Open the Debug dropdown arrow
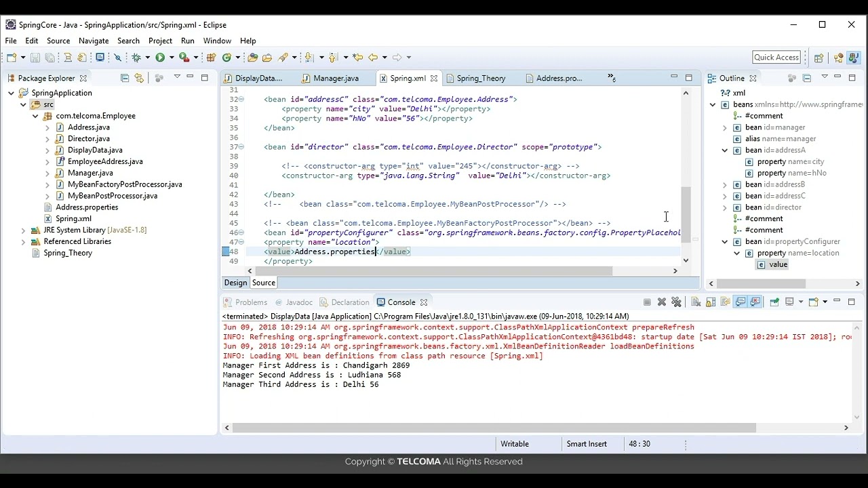This screenshot has height=488, width=868. pos(147,58)
